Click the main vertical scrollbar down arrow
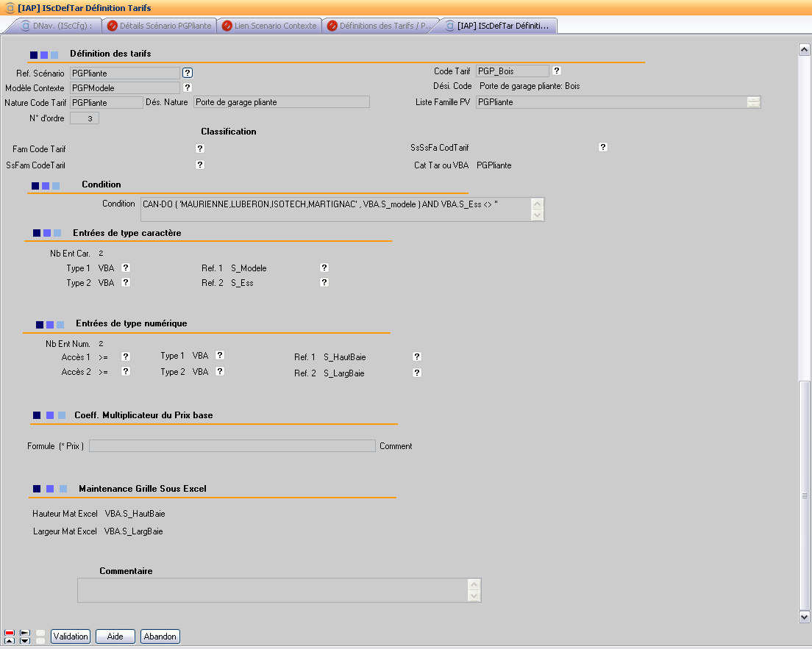812x649 pixels. pyautogui.click(x=804, y=617)
